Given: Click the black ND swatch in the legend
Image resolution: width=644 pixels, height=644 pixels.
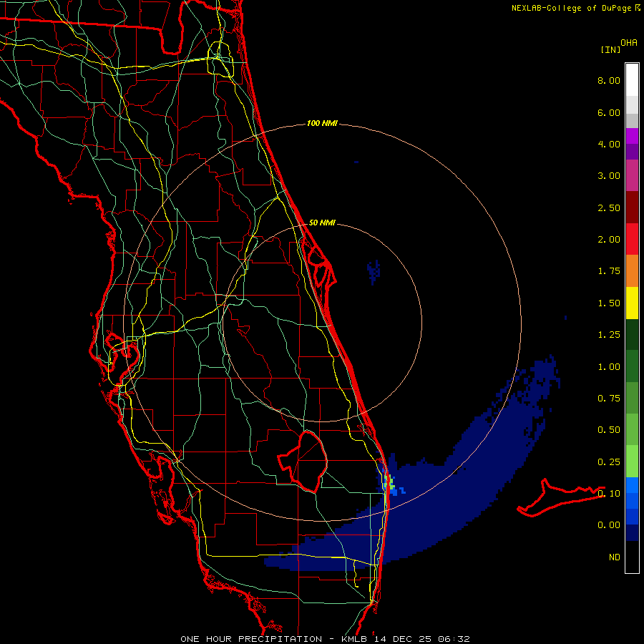Looking at the screenshot, I should [x=632, y=557].
